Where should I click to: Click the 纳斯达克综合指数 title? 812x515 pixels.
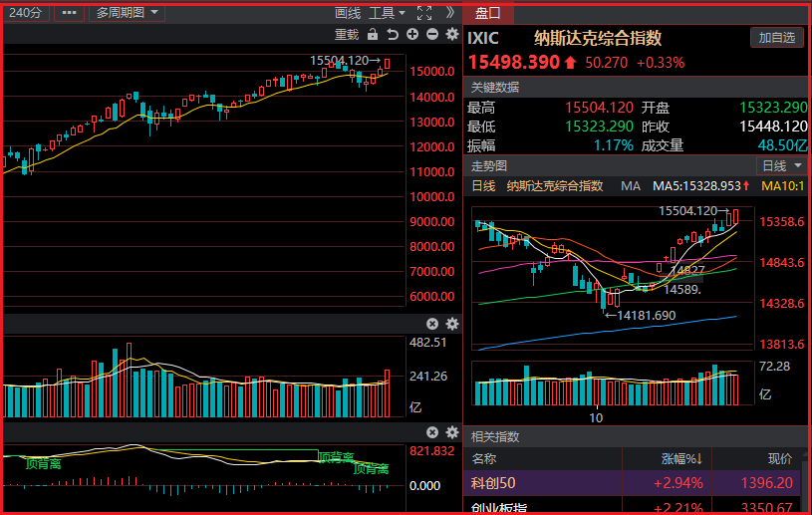tap(598, 38)
